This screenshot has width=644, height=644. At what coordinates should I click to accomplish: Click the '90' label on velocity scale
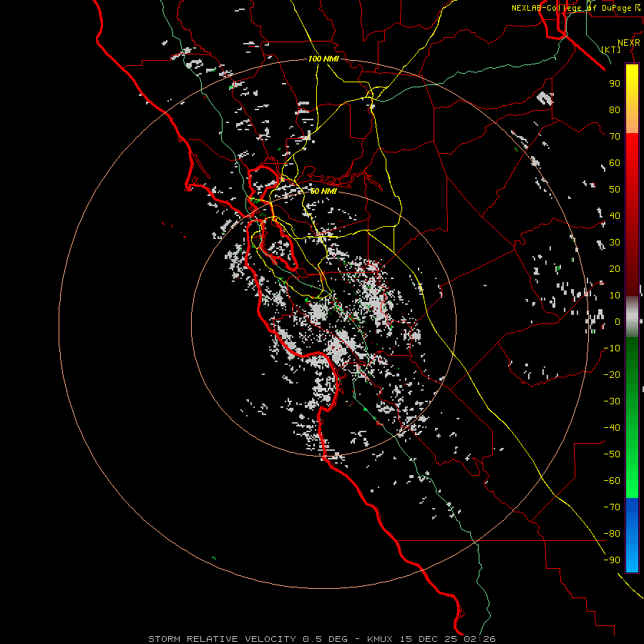click(x=615, y=84)
